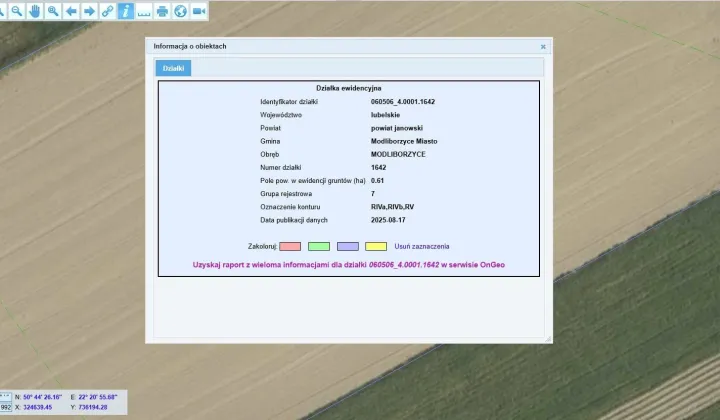Click the E longitude coordinate value

(x=98, y=397)
